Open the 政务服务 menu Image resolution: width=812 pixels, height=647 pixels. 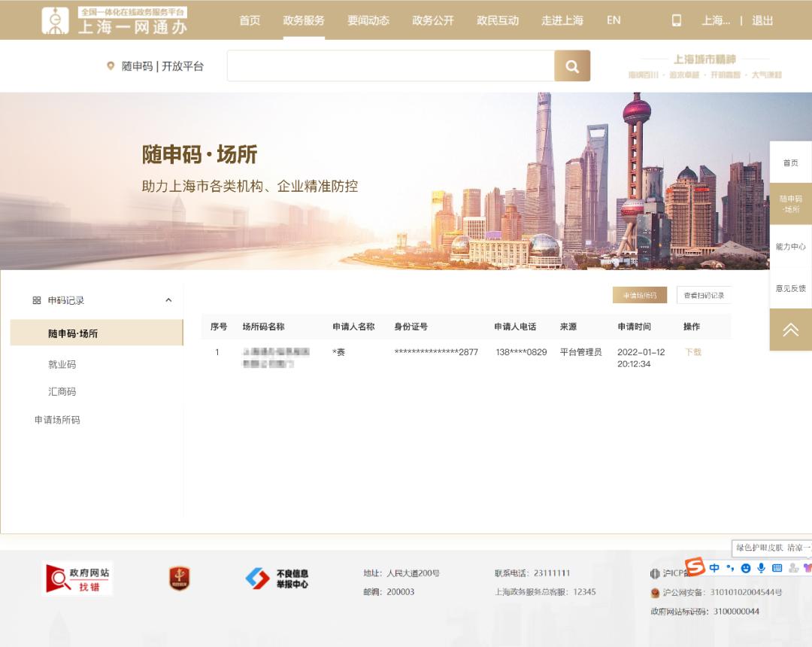[304, 21]
